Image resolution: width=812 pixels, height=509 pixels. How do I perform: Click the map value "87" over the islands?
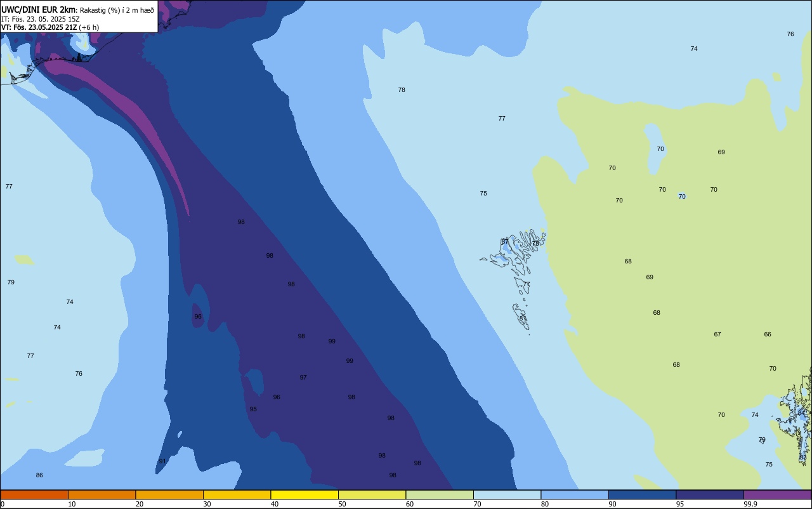click(x=505, y=242)
